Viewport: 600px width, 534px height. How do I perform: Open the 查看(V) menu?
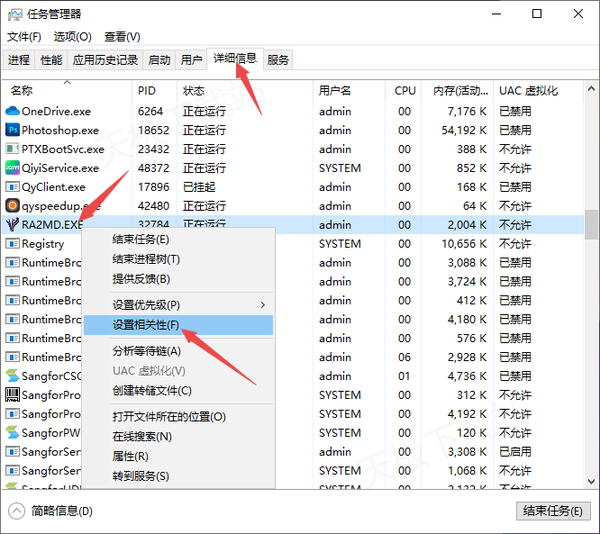click(122, 37)
